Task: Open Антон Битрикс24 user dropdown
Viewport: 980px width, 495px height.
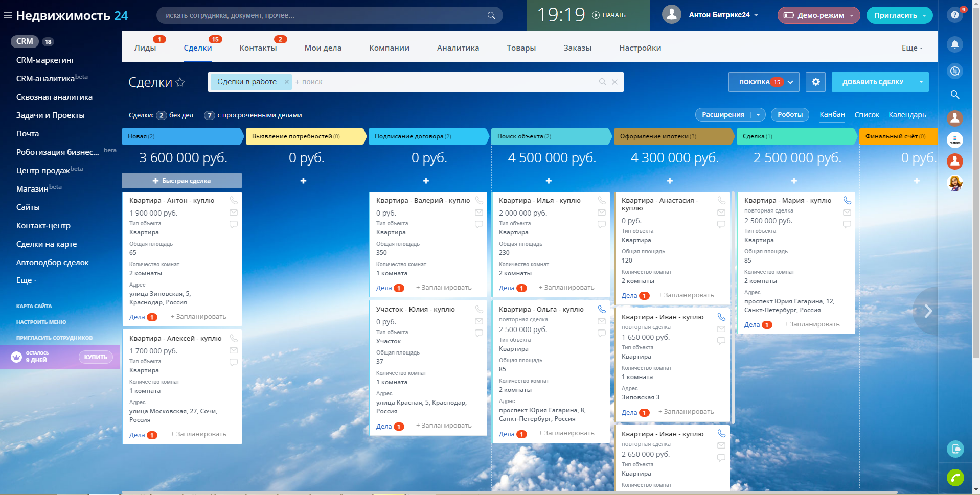Action: click(x=723, y=15)
